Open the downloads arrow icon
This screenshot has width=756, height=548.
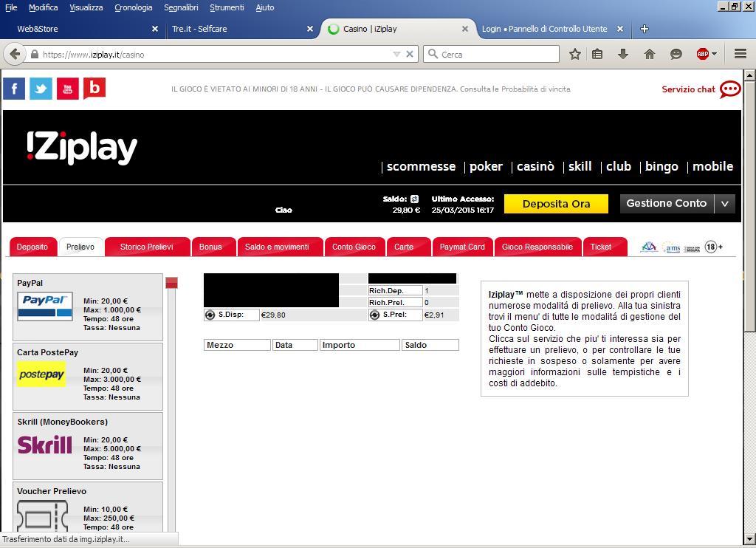point(623,54)
